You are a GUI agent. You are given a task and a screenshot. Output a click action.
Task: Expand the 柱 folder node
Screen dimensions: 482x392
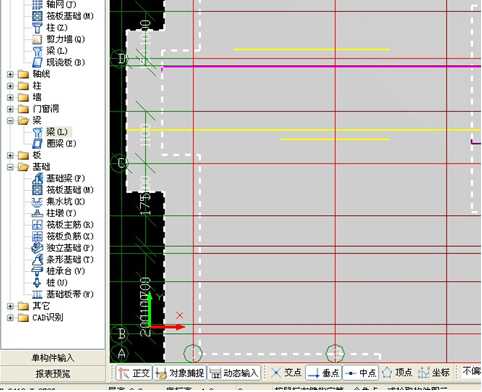click(x=10, y=86)
